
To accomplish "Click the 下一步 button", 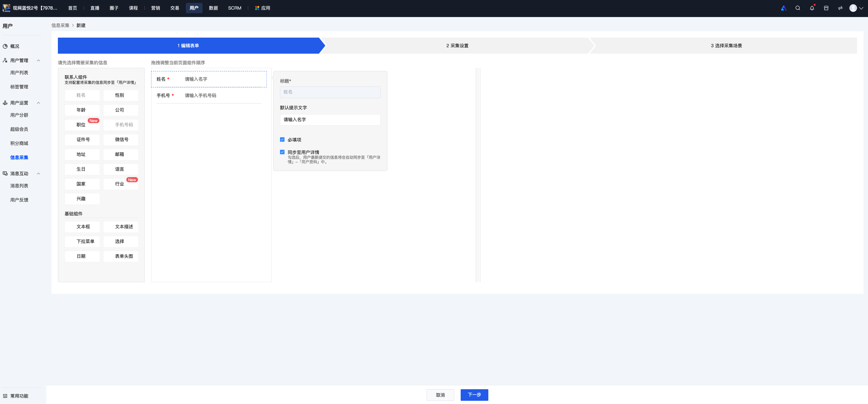I will click(x=474, y=395).
